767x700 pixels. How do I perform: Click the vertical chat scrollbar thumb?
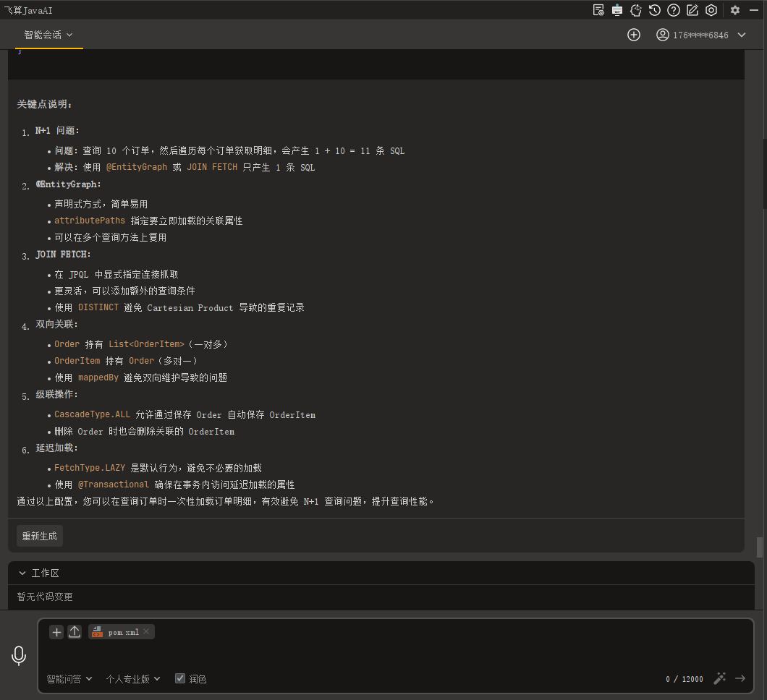760,547
